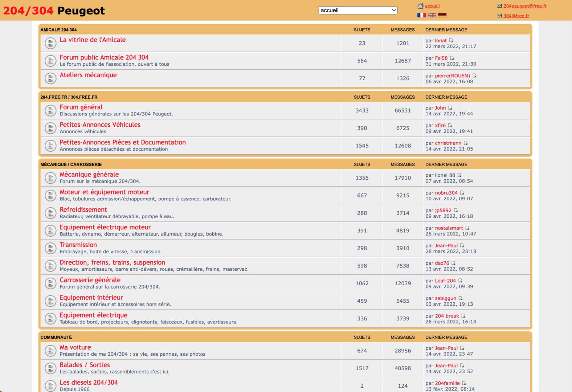Open AMICALE 204 304 category header
Screen dimensions: 572x392
pyautogui.click(x=58, y=30)
